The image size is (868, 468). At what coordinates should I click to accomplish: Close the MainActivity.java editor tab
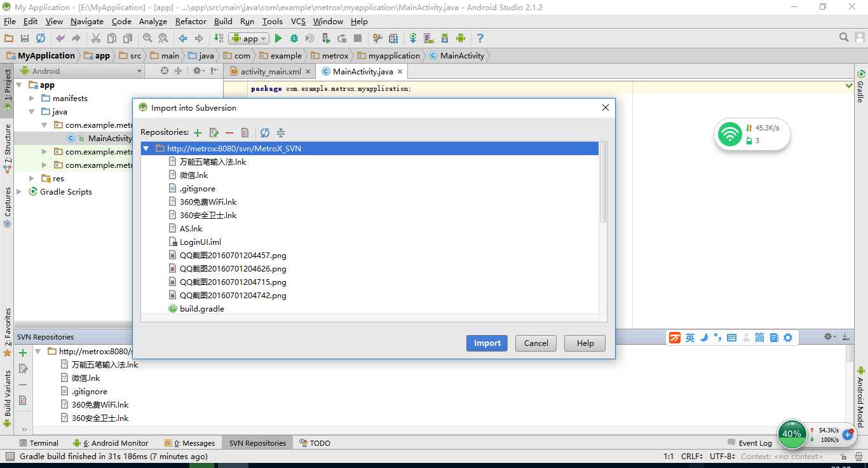(x=400, y=72)
